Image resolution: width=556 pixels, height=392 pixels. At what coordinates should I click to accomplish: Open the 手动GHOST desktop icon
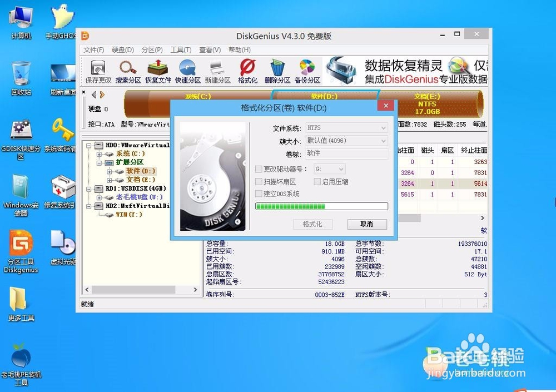(62, 22)
